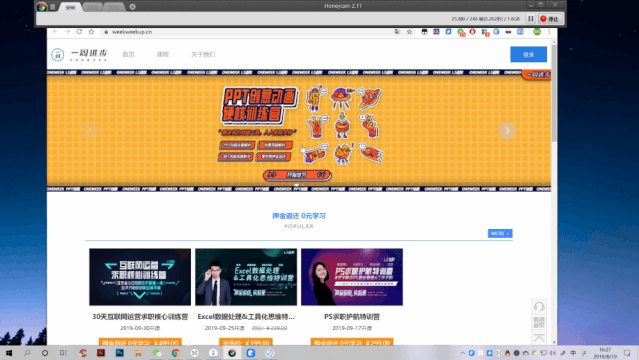This screenshot has height=360, width=639.
Task: Click the red Opera-style extension icon
Action: pos(472,32)
